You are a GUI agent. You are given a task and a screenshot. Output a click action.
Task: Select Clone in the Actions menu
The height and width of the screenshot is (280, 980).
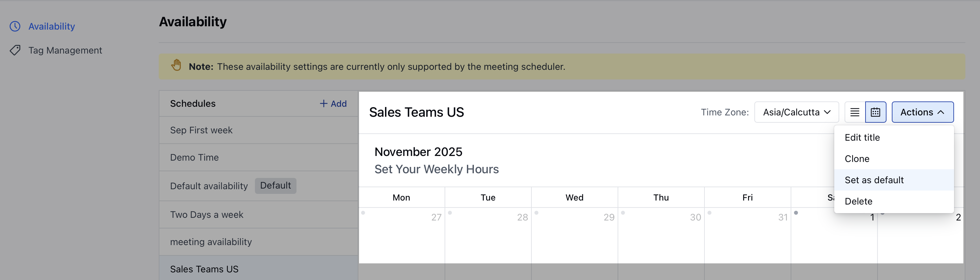[x=857, y=159]
